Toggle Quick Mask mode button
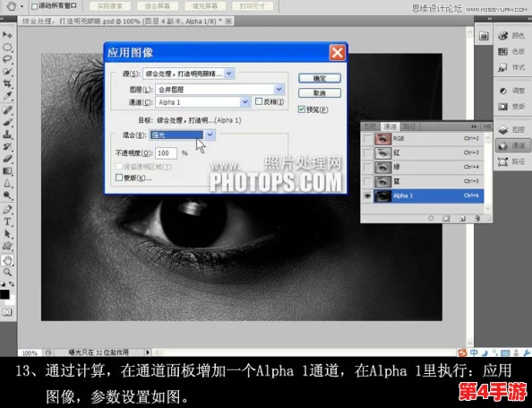Viewport: 532px width, 408px height. coord(7,312)
